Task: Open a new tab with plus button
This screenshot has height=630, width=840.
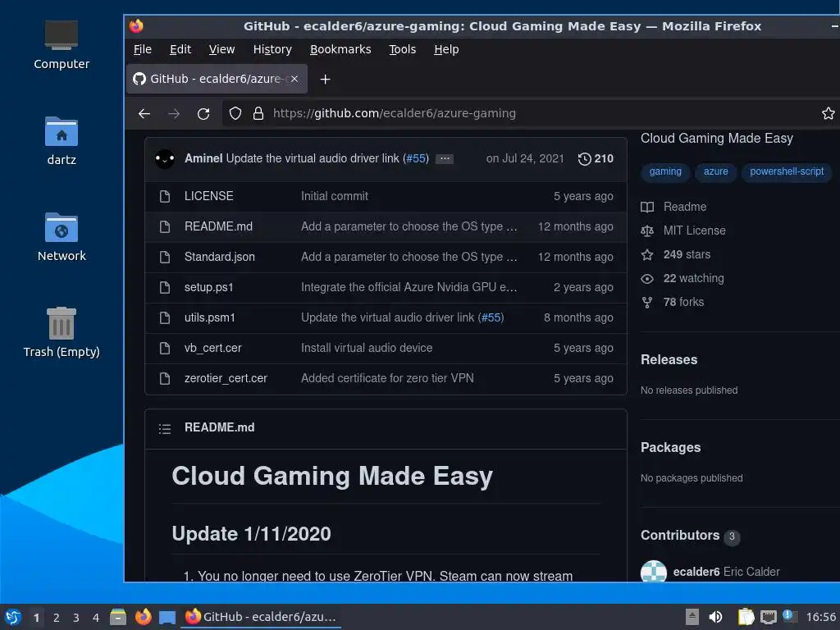Action: [325, 80]
